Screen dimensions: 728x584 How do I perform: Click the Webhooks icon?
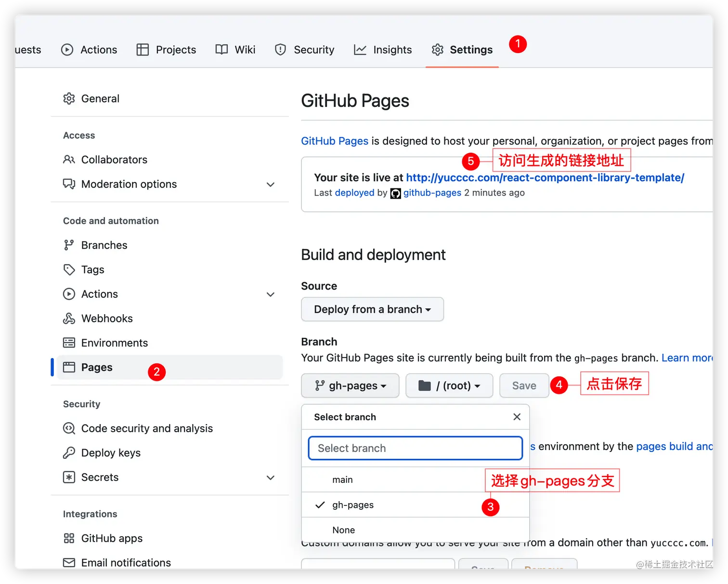(69, 319)
